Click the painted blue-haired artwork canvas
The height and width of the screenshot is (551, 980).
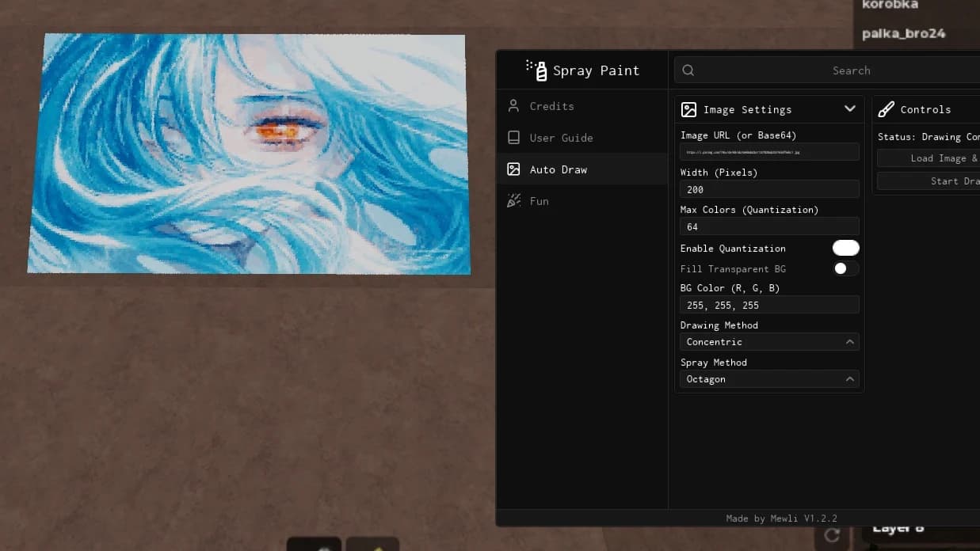[x=249, y=154]
